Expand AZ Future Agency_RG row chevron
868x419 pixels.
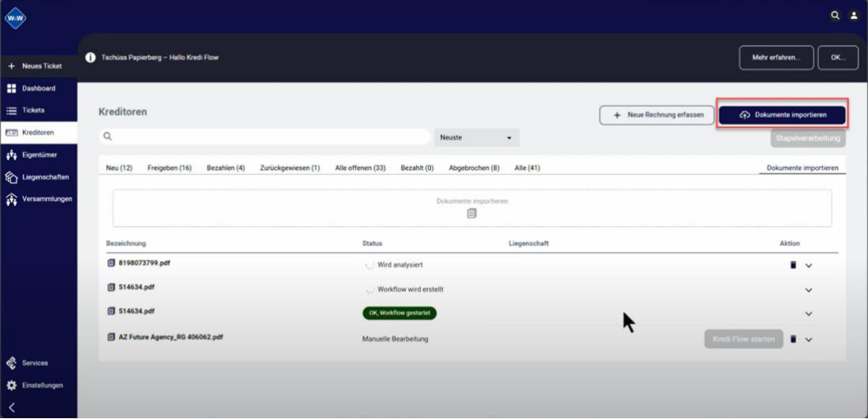click(808, 339)
